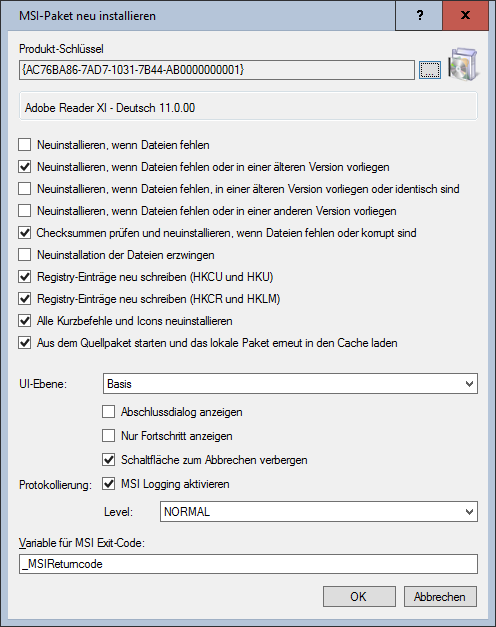Expand the logging Level dropdown showing NORMAL

(319, 512)
